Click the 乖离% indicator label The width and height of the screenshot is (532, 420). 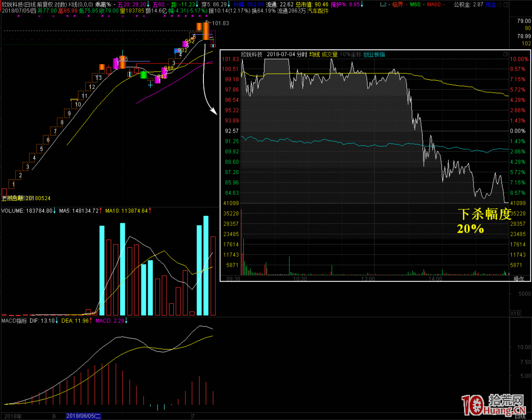pyautogui.click(x=105, y=5)
